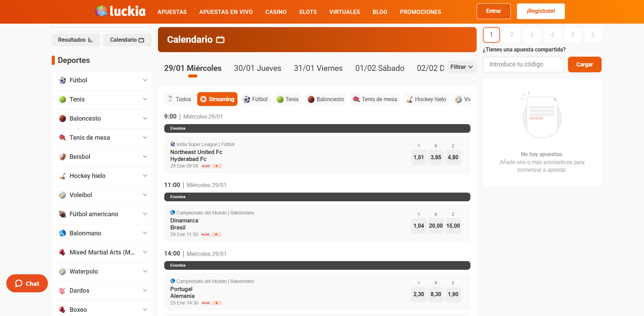644x316 pixels.
Task: Select Hyderabad Fc win odds 4,80
Action: (453, 157)
